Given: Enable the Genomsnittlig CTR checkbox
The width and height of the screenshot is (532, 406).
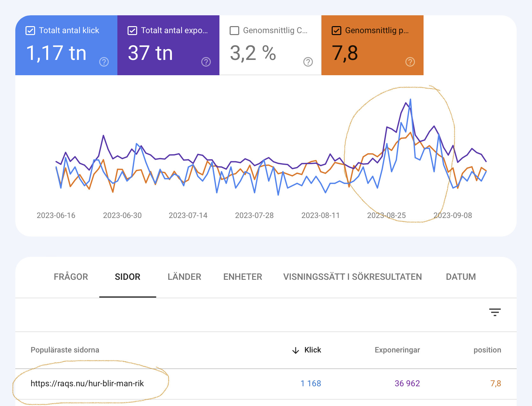Looking at the screenshot, I should (234, 31).
